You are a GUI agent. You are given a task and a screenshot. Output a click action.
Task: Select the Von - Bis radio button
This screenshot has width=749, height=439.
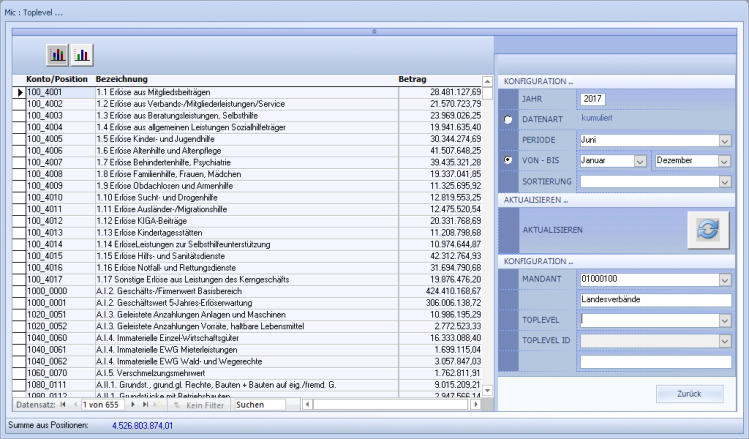click(x=508, y=160)
